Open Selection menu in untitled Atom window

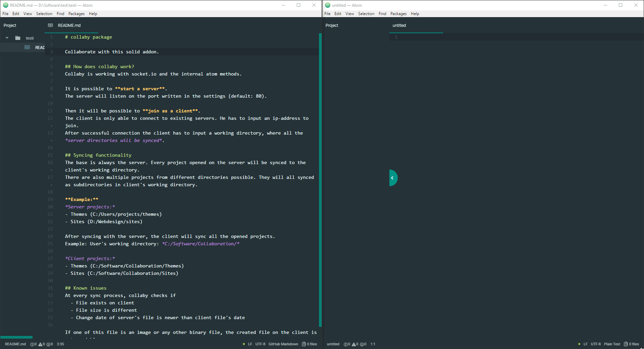point(366,14)
